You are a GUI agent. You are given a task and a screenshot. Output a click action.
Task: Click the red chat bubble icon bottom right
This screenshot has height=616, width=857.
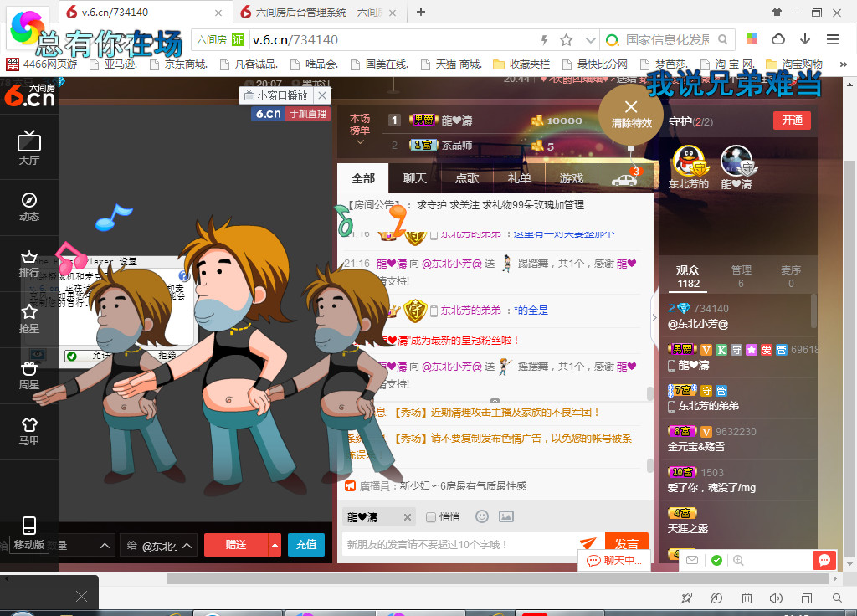tap(824, 560)
